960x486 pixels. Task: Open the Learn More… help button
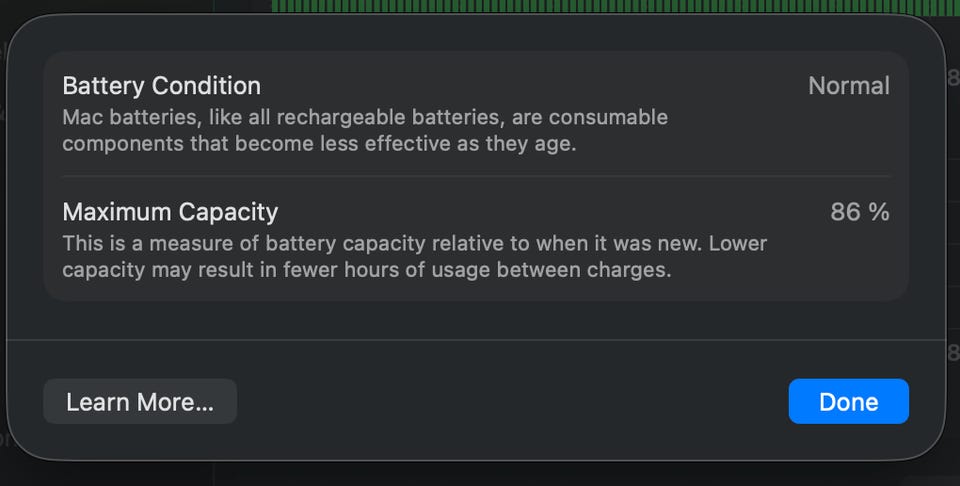click(140, 401)
